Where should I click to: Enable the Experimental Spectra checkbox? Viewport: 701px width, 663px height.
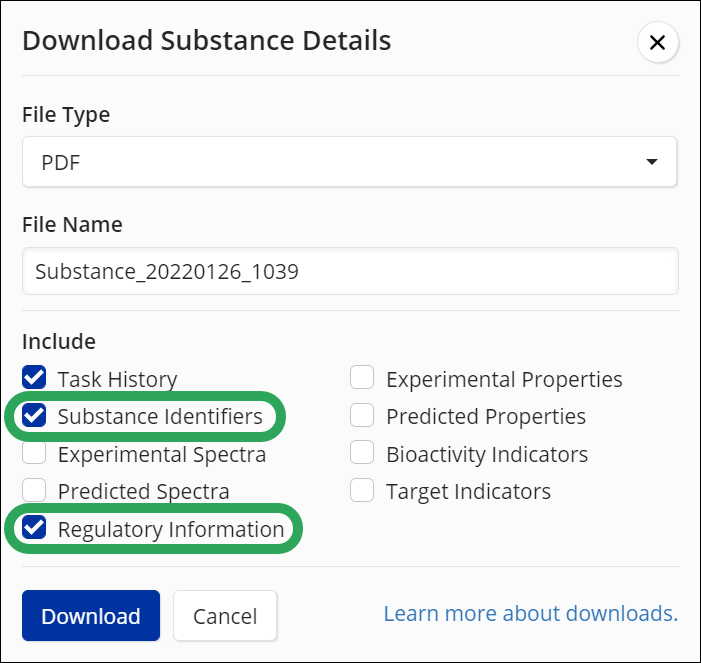(34, 452)
